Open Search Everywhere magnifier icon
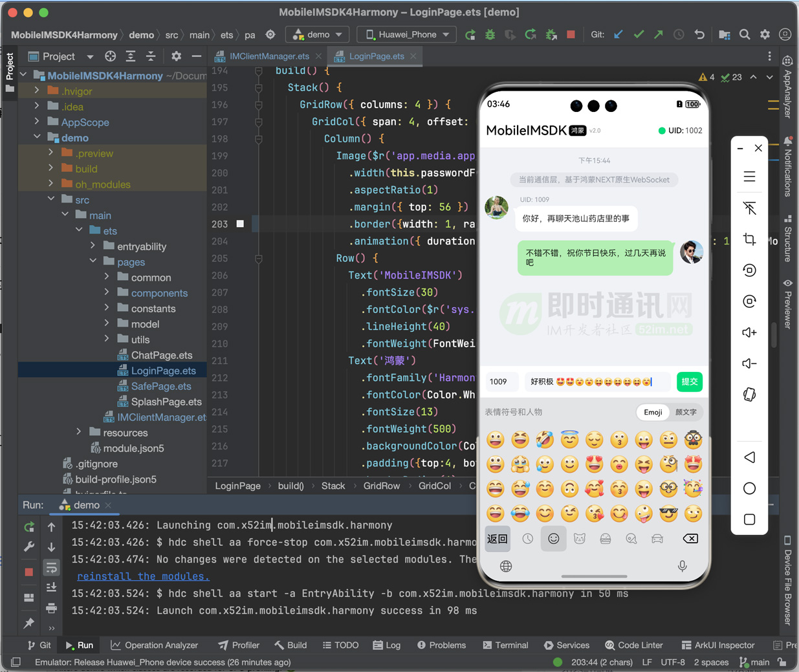The image size is (799, 672). point(745,34)
